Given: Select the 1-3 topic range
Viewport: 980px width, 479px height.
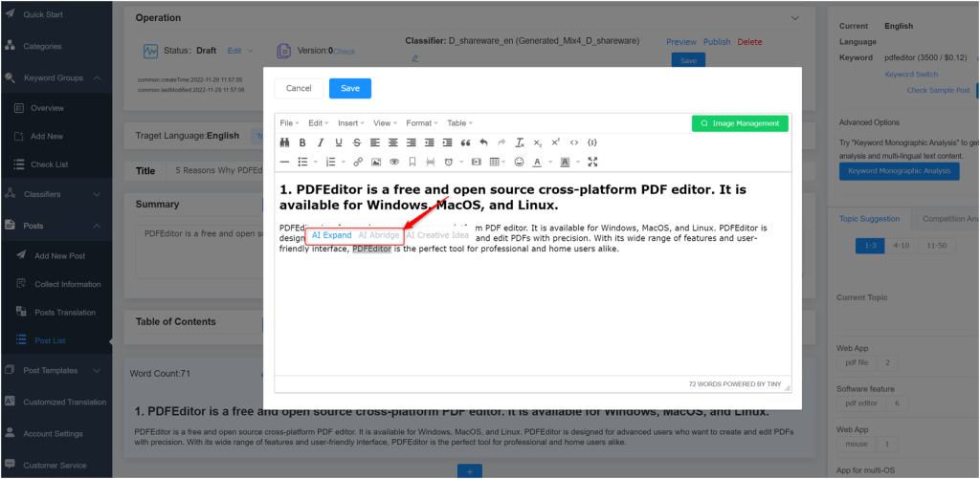Looking at the screenshot, I should click(871, 246).
